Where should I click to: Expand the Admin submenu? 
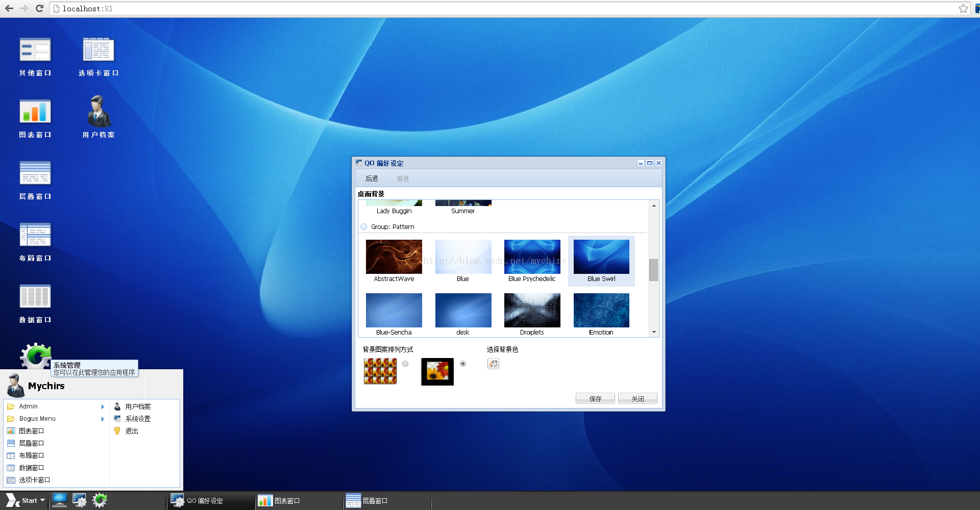tap(56, 406)
